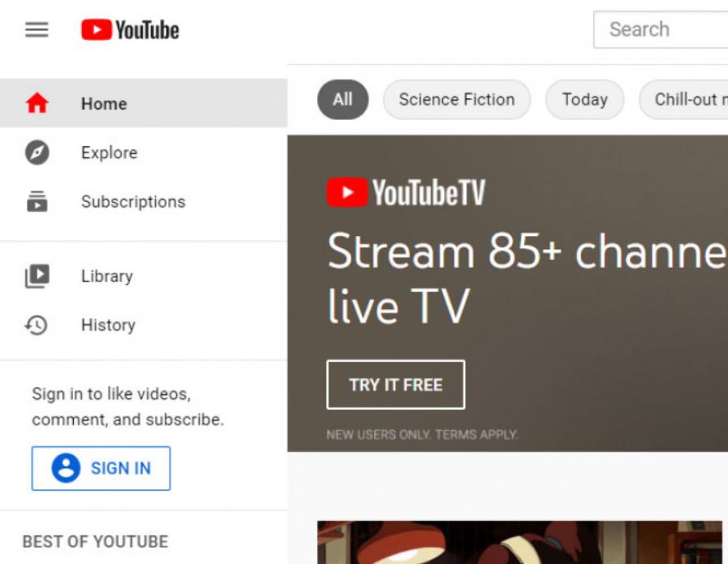Select Home in the sidebar
This screenshot has height=564, width=728.
(x=144, y=103)
